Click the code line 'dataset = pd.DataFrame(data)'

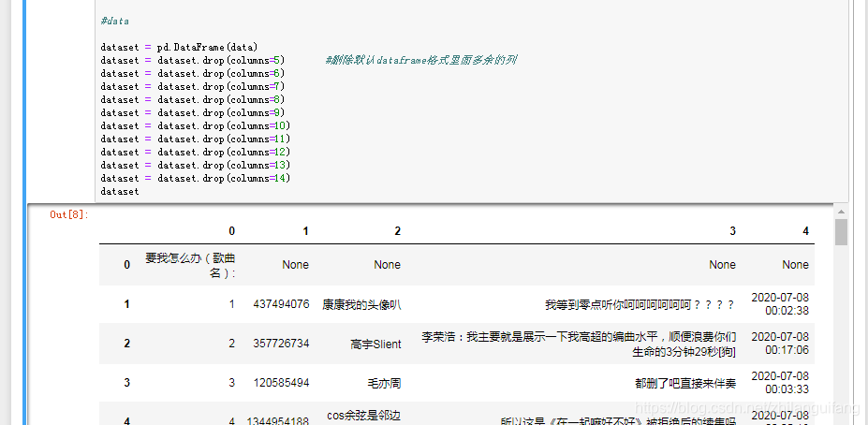179,47
